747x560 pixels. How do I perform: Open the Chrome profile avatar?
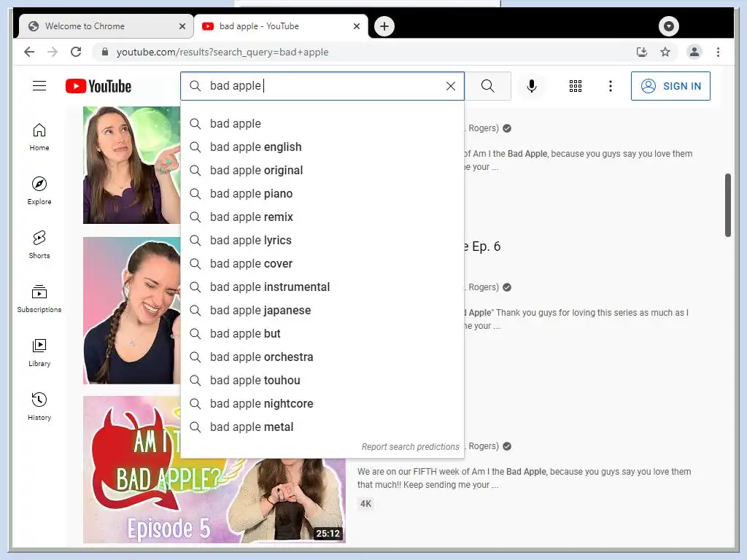[x=694, y=52]
